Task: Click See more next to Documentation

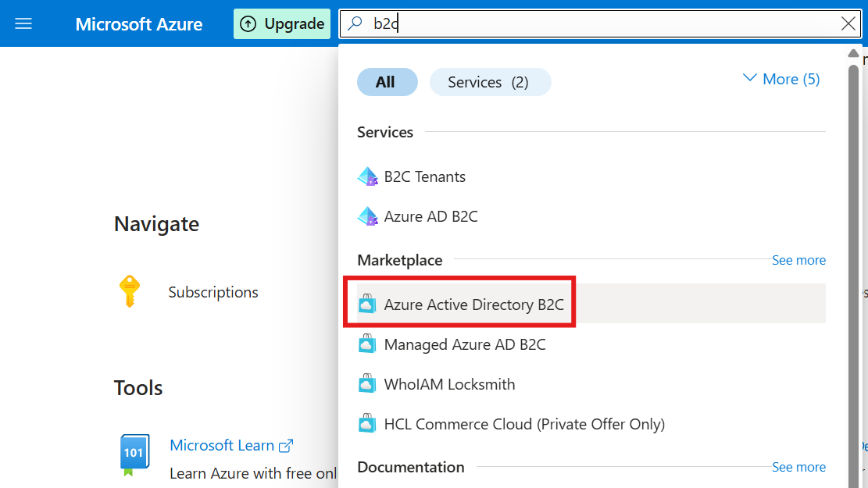Action: pyautogui.click(x=798, y=467)
